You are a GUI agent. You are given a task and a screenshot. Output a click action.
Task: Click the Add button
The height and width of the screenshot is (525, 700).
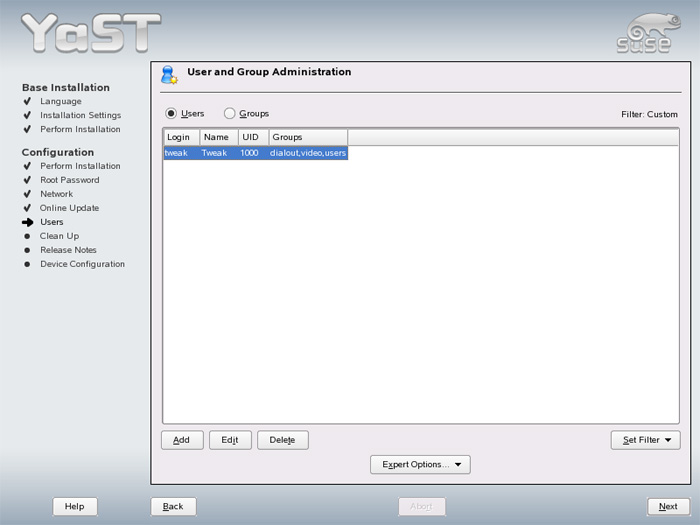point(182,440)
